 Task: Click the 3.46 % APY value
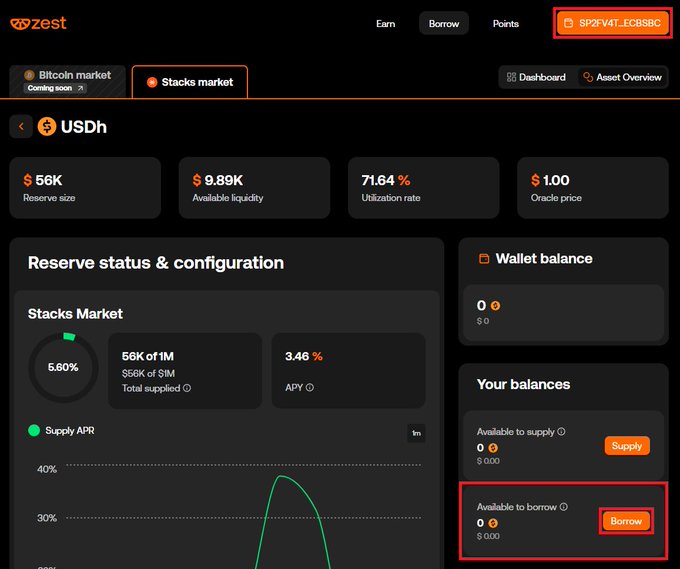(304, 356)
